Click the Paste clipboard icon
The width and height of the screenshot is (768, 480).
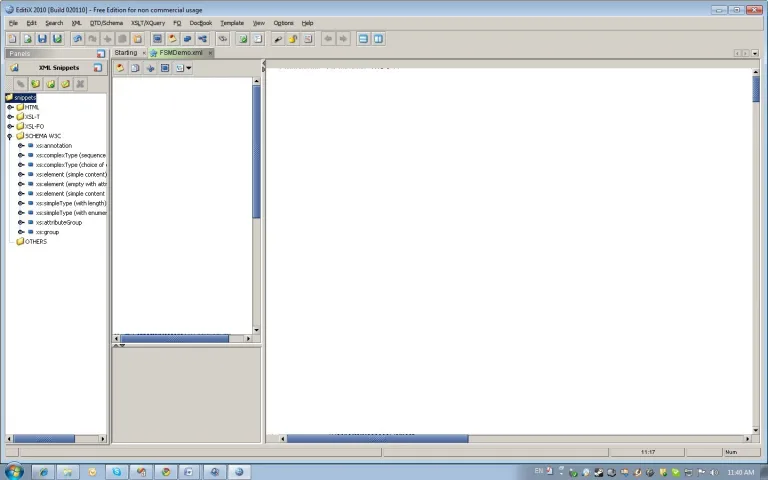tap(138, 39)
